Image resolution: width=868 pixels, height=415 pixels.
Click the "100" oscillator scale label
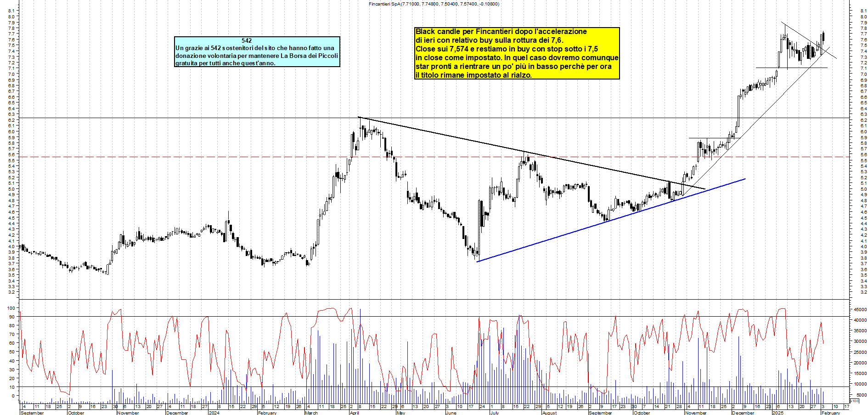10,308
